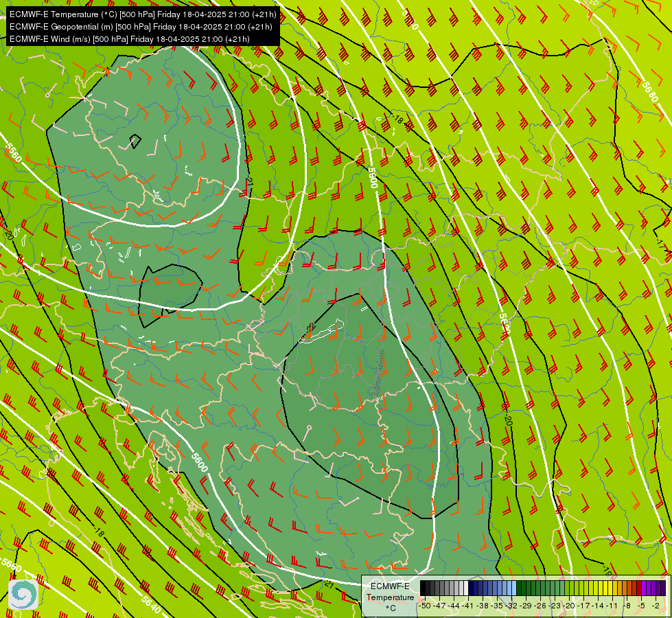The width and height of the screenshot is (672, 618).
Task: Click the 5560 geopotential contour label
Action: (13, 153)
